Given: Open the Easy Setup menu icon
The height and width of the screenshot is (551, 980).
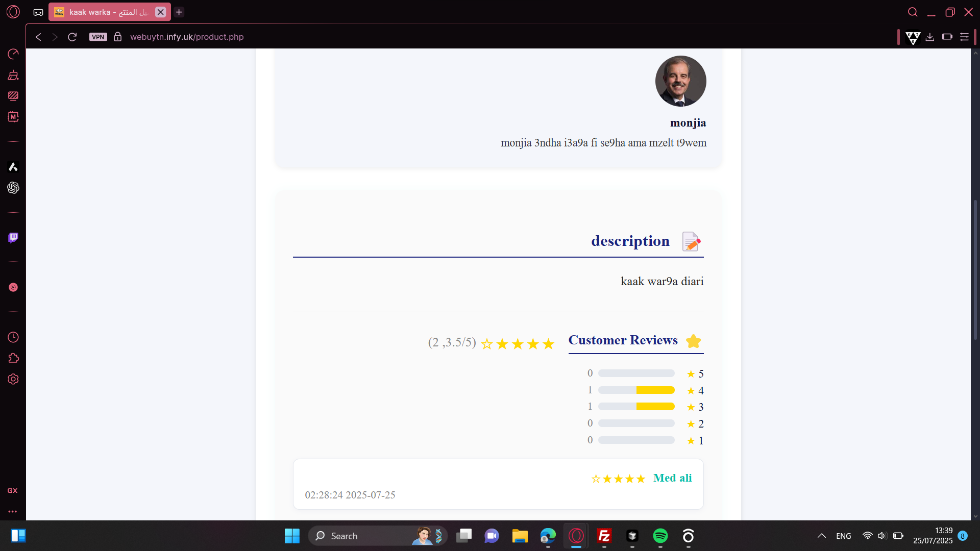Looking at the screenshot, I should coord(964,37).
